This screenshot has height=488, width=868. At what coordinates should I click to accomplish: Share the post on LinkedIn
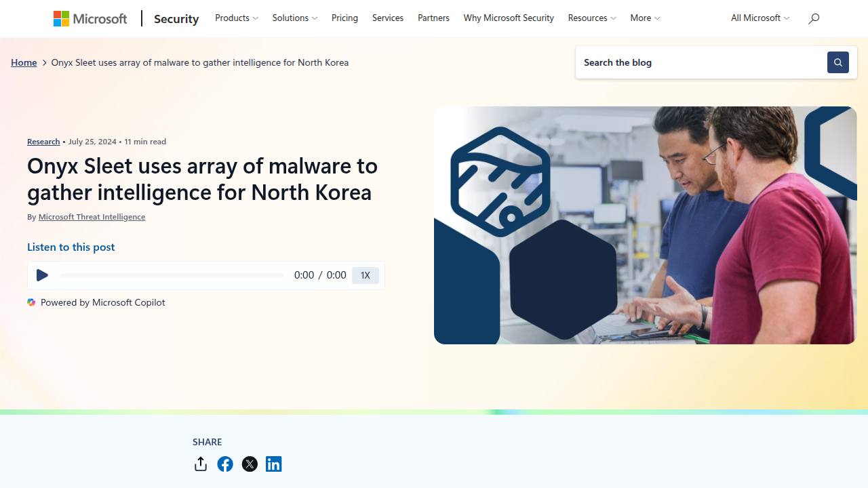coord(274,464)
